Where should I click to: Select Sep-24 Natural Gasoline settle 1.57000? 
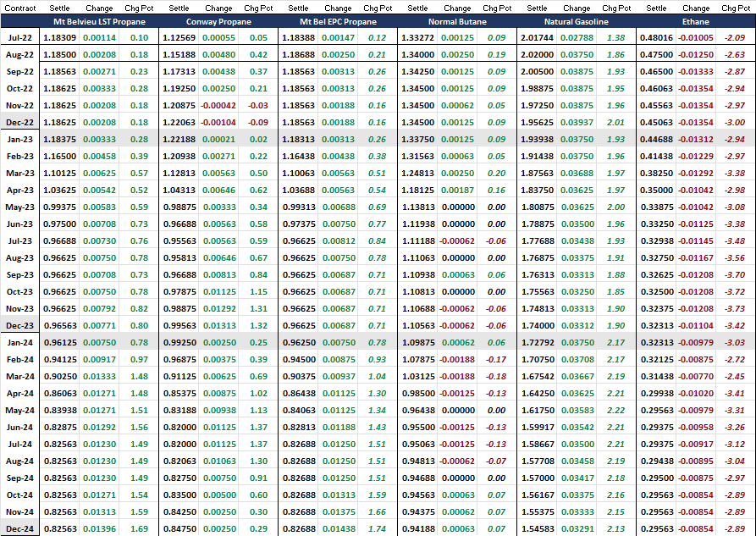pyautogui.click(x=537, y=478)
